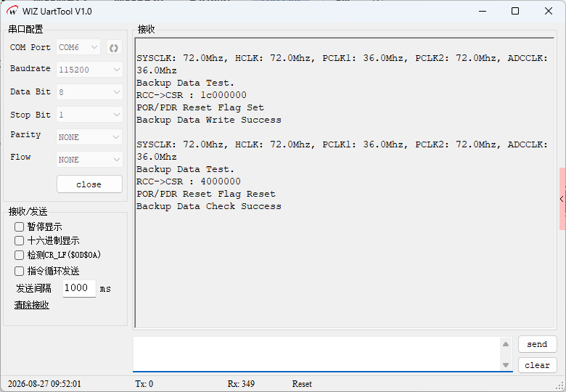Viewport: 566px width, 392px height.
Task: Expand the Flow control dropdown
Action: click(89, 160)
